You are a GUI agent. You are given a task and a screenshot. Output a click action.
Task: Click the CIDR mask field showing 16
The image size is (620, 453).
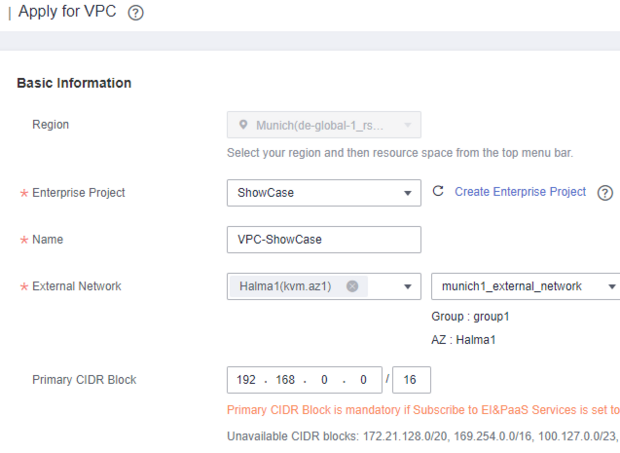(411, 381)
